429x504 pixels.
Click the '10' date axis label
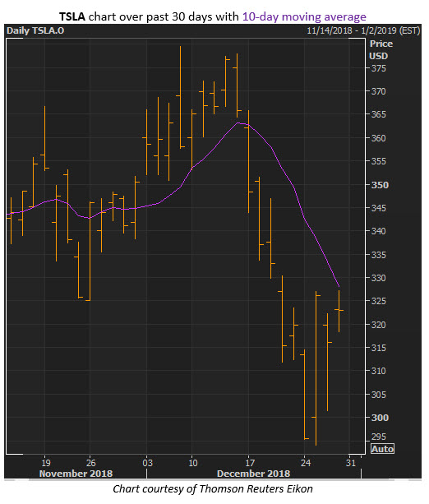pyautogui.click(x=193, y=463)
